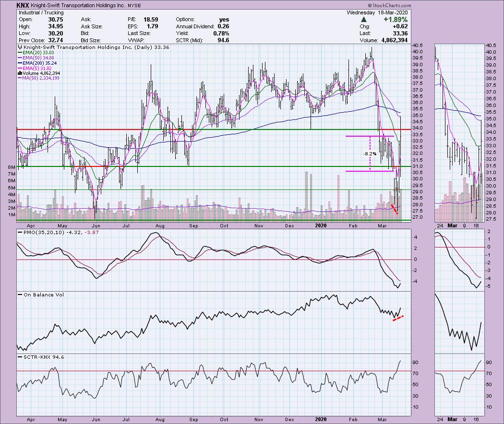The height and width of the screenshot is (424, 504).
Task: Click the StockCharts.com copyright text
Action: pos(389,5)
